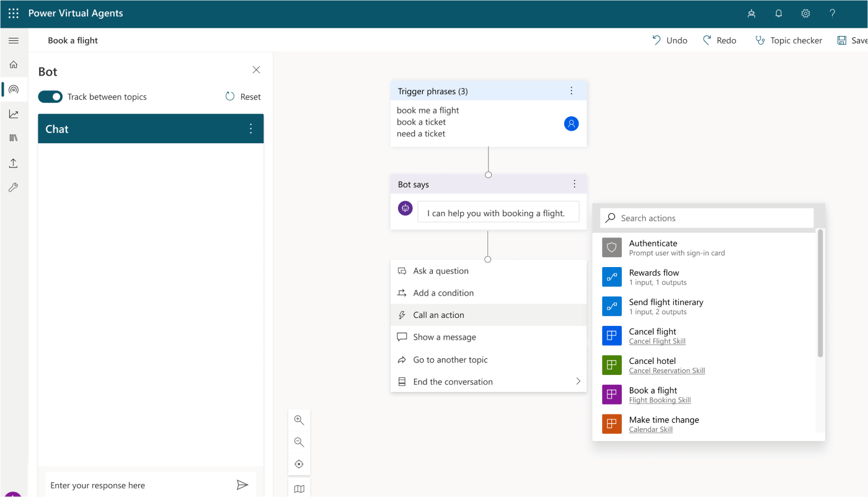Image resolution: width=868 pixels, height=497 pixels.
Task: Open the Flight Booking Skill link
Action: coord(660,400)
